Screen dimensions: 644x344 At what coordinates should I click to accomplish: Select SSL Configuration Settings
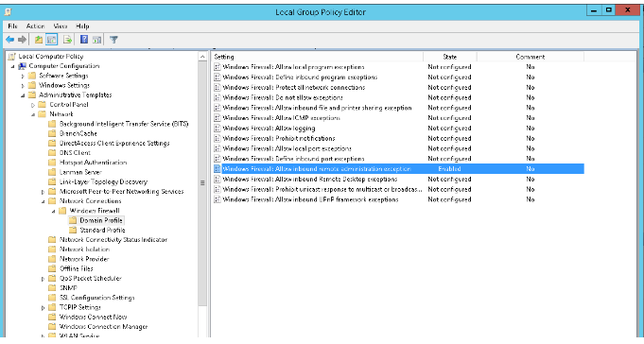(x=96, y=298)
